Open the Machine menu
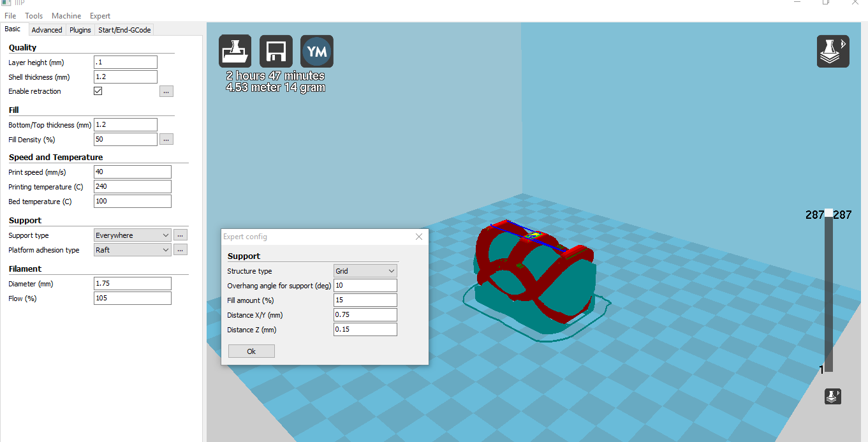Screen dimensions: 868x442 pyautogui.click(x=66, y=15)
